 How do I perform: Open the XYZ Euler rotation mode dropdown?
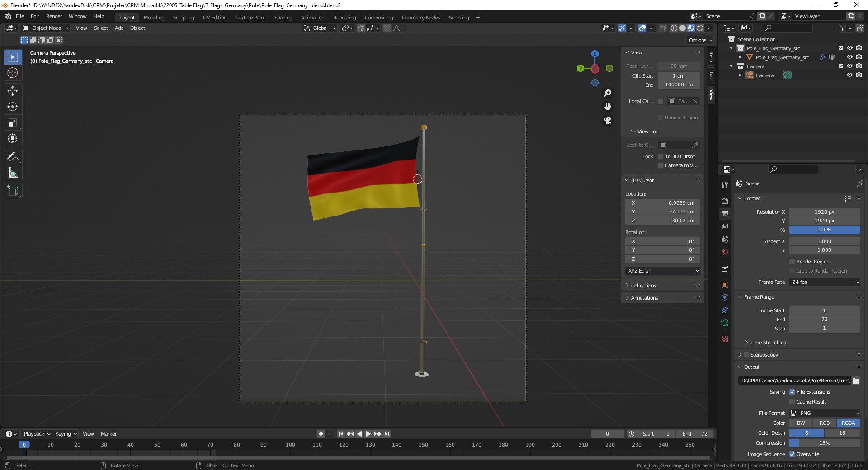point(663,271)
